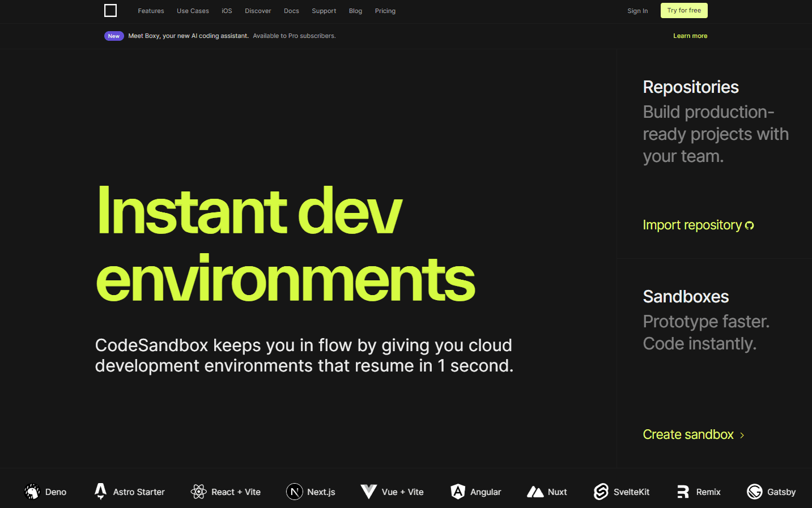Viewport: 812px width, 508px height.
Task: Click the SvelteKit S icon
Action: [x=601, y=492]
